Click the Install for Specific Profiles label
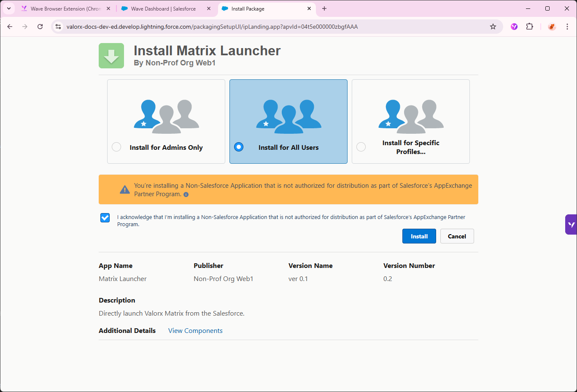Screen dimensions: 577x392 point(411,147)
